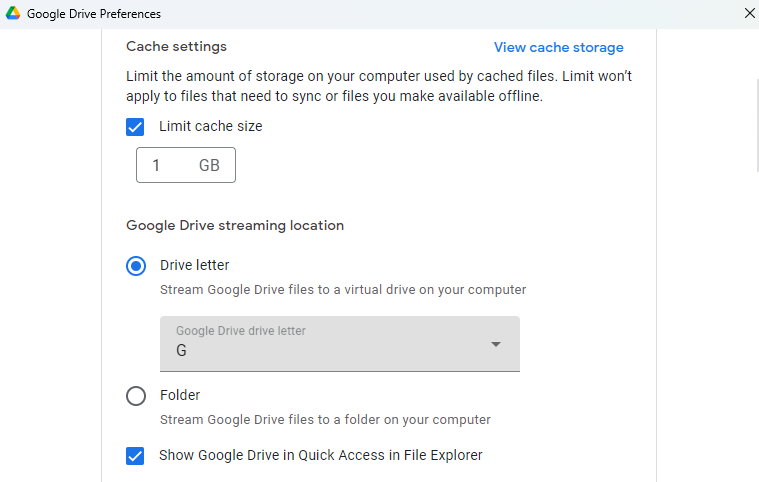Select the Folder radio button
The width and height of the screenshot is (759, 482).
click(x=136, y=396)
